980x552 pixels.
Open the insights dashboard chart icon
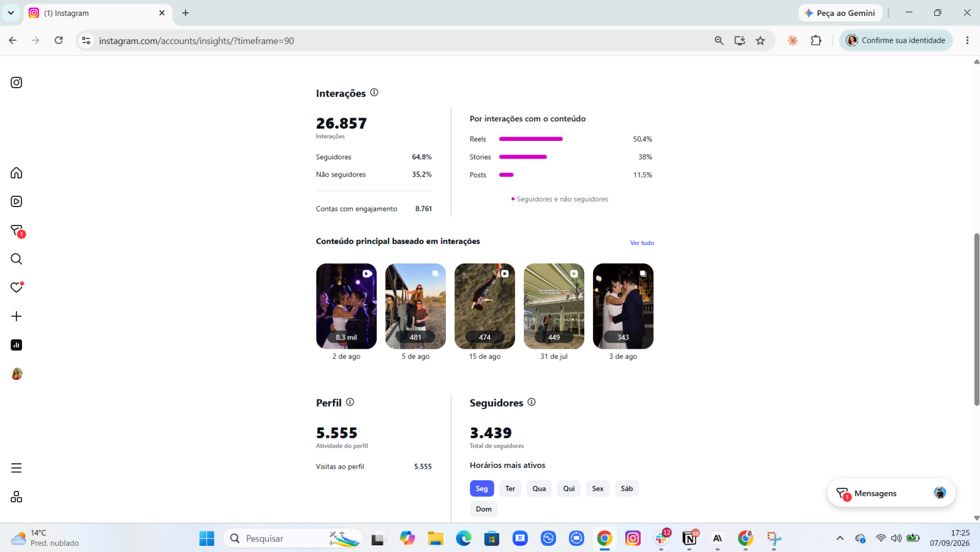[x=17, y=345]
